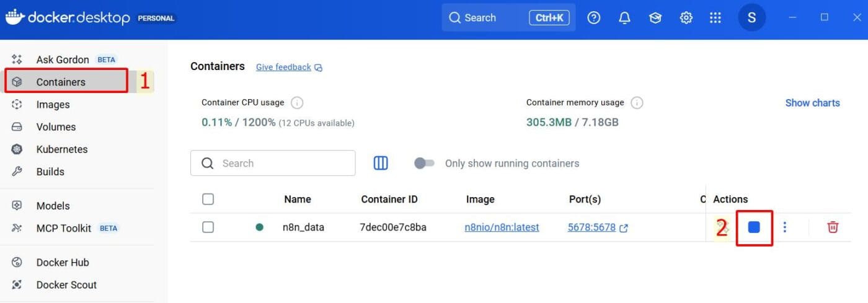Open the notifications bell
Image resolution: width=868 pixels, height=303 pixels.
point(624,18)
